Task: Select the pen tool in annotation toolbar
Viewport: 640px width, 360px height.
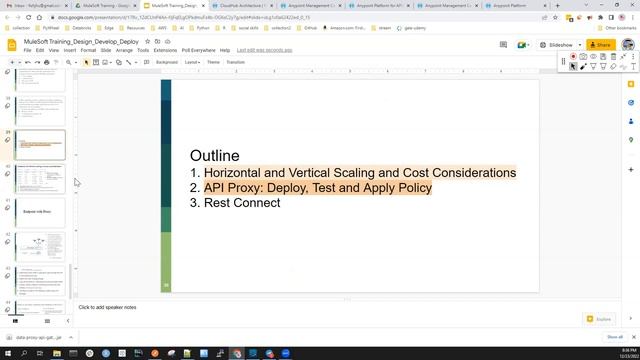Action: [x=583, y=67]
